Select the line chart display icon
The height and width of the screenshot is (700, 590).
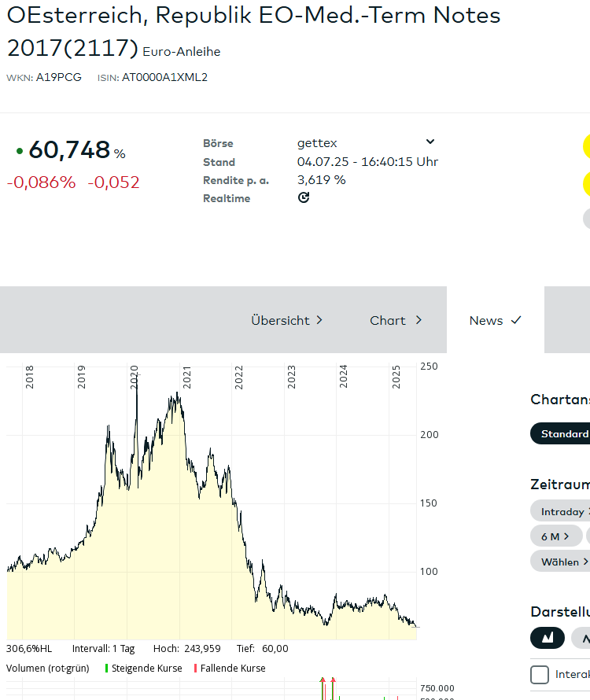pyautogui.click(x=582, y=636)
